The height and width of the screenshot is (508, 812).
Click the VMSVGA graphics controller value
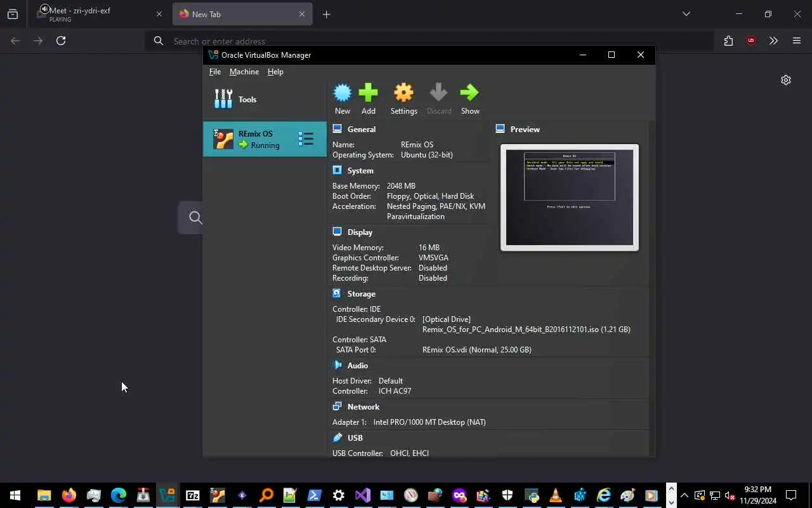(x=433, y=258)
